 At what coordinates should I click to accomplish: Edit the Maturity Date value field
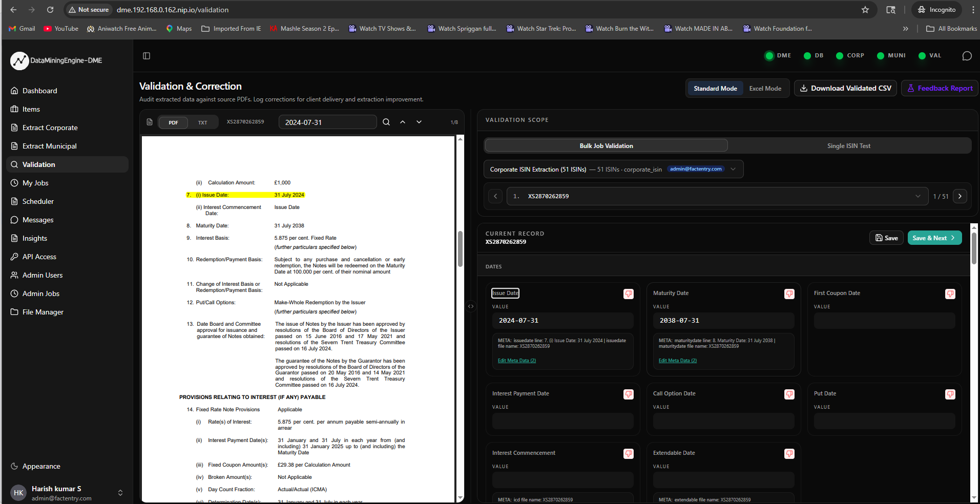click(x=723, y=321)
